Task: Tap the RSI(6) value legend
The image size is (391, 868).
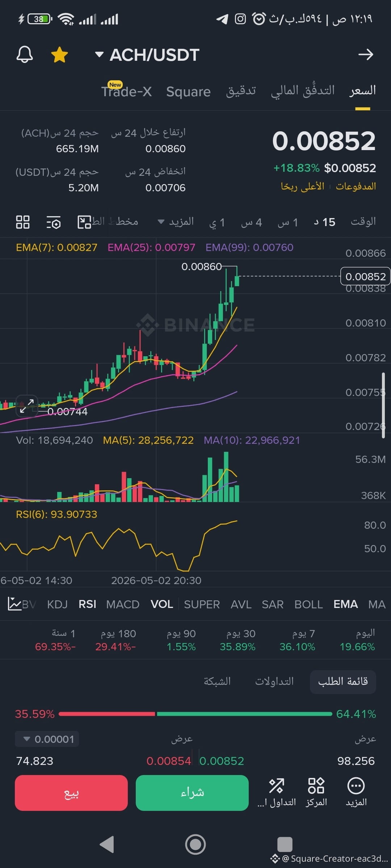Action: click(56, 514)
